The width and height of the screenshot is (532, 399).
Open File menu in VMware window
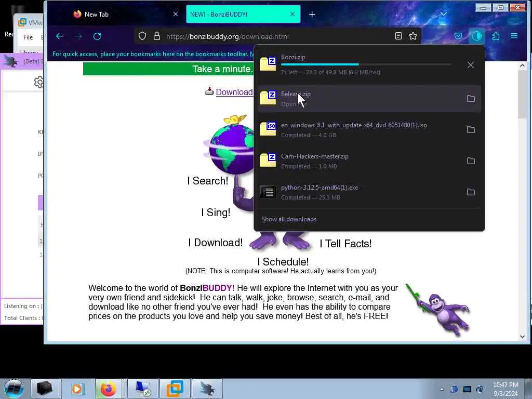tap(28, 37)
